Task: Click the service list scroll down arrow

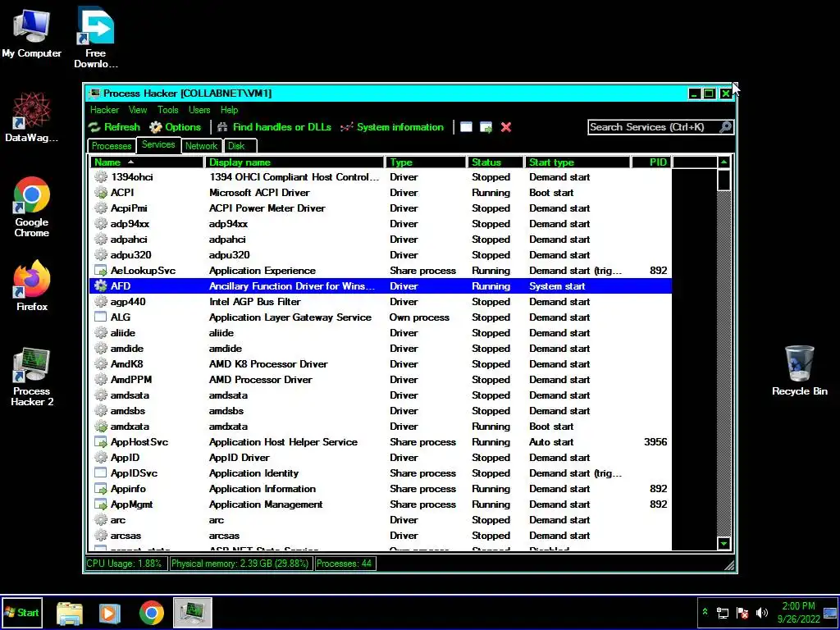Action: [724, 544]
